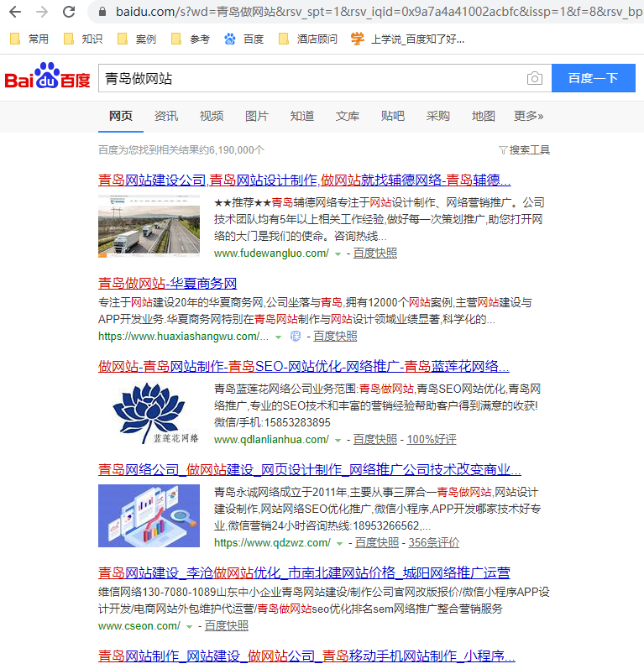Click the lock icon in address bar
Viewport: 644px width, 669px height.
click(x=102, y=12)
